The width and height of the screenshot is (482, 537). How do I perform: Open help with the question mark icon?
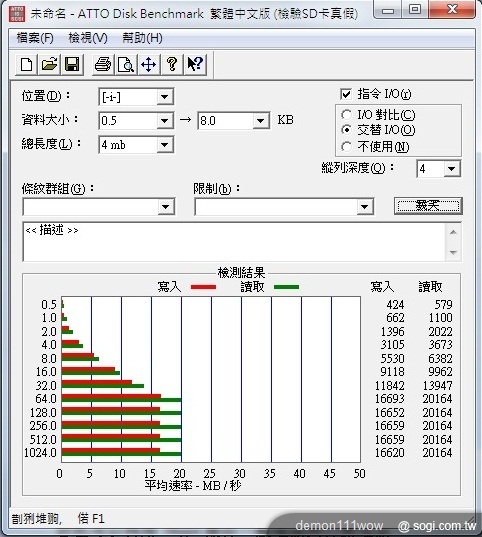[x=172, y=64]
